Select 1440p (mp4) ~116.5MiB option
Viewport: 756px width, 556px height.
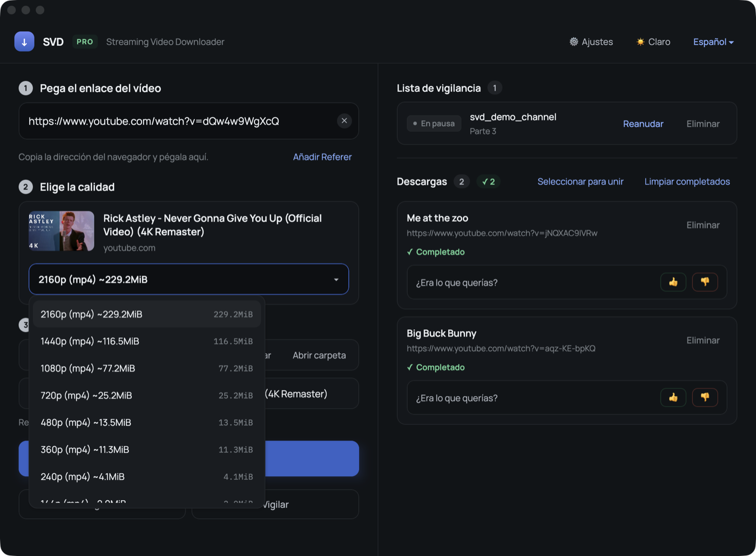click(x=147, y=341)
